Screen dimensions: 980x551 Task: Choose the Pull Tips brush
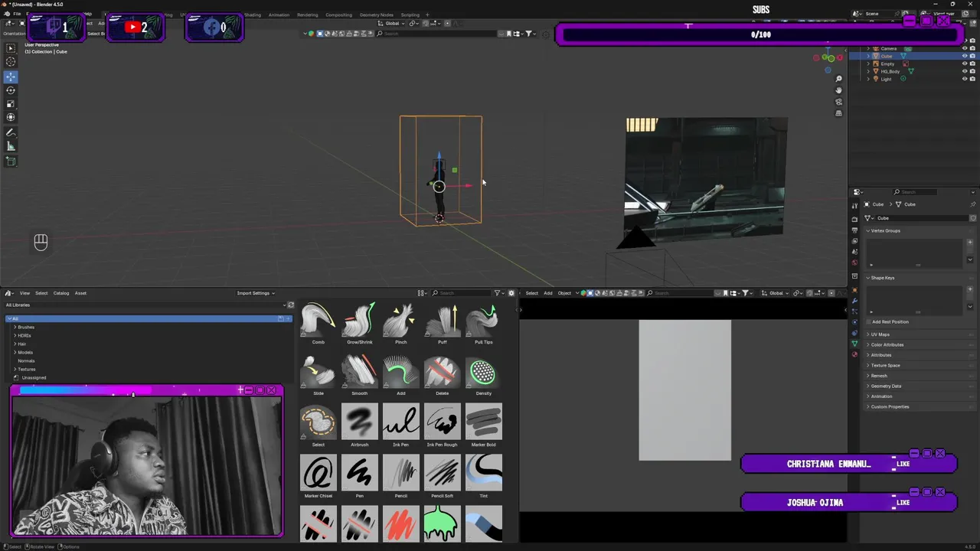484,324
